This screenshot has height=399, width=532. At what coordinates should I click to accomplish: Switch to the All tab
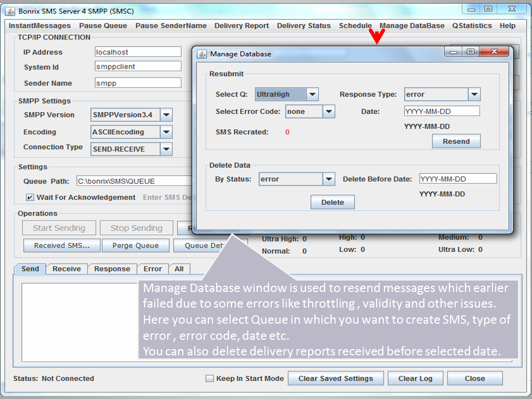(179, 269)
